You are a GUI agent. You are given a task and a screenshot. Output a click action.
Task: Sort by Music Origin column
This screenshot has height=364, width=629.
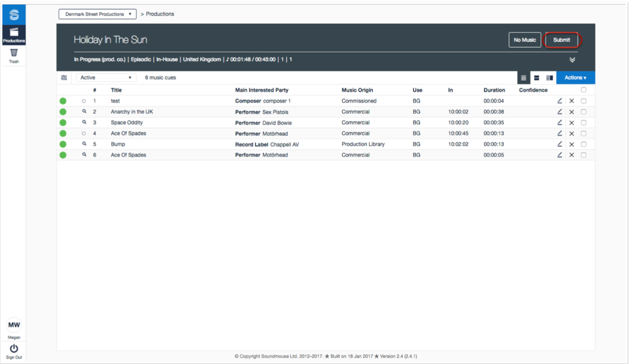(x=357, y=90)
